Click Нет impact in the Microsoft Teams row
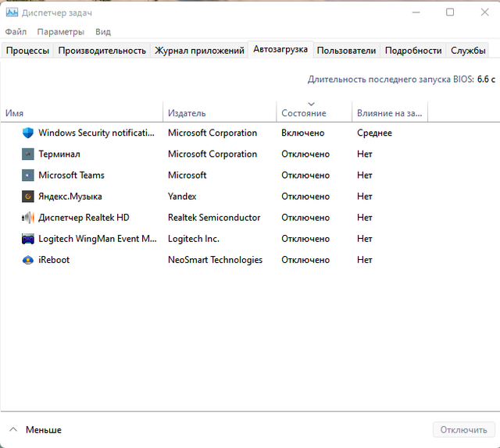Viewport: 500px width, 448px height. [x=365, y=175]
